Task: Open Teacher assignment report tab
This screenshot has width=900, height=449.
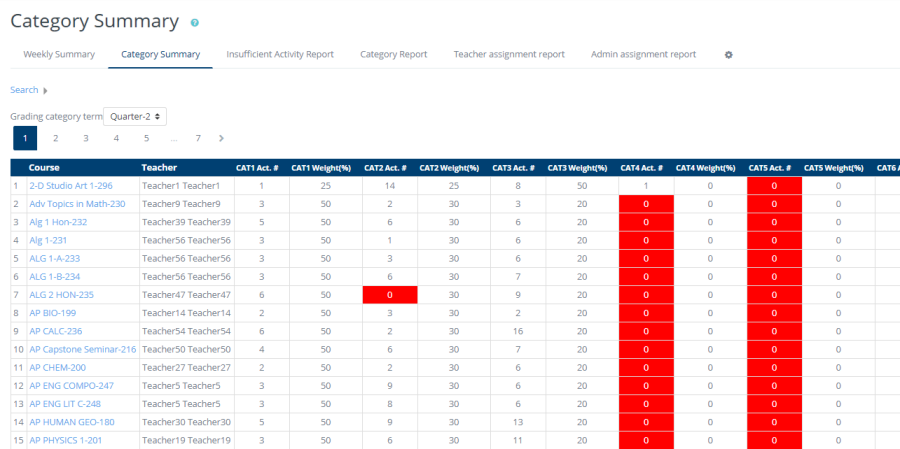Action: coord(509,54)
